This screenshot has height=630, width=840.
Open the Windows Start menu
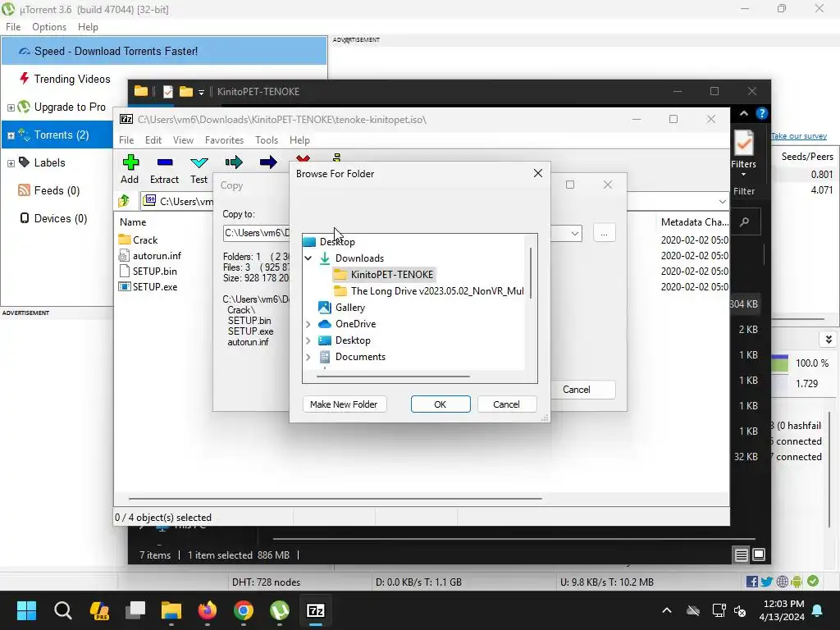pyautogui.click(x=26, y=610)
